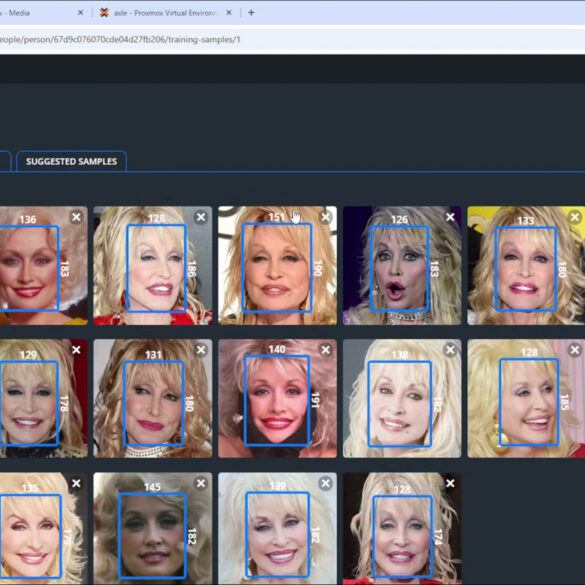Image resolution: width=585 pixels, height=585 pixels.
Task: Open sample thumbnail sized 145 by 182
Action: tap(153, 529)
